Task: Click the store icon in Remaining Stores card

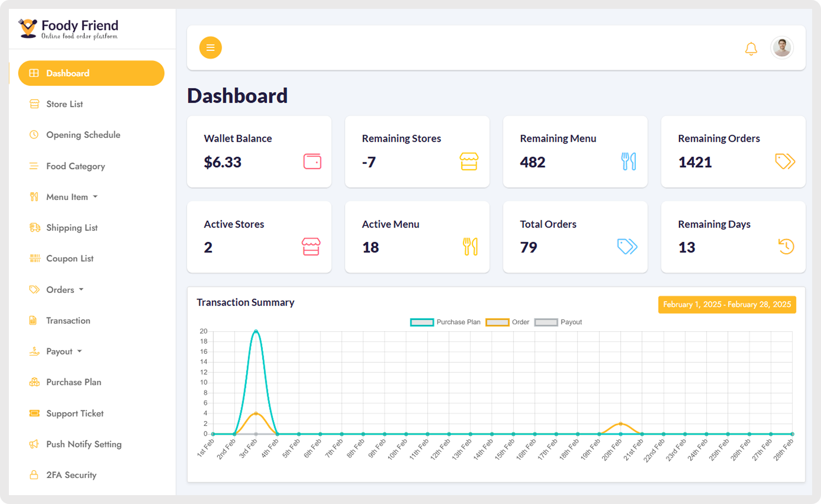Action: point(469,161)
